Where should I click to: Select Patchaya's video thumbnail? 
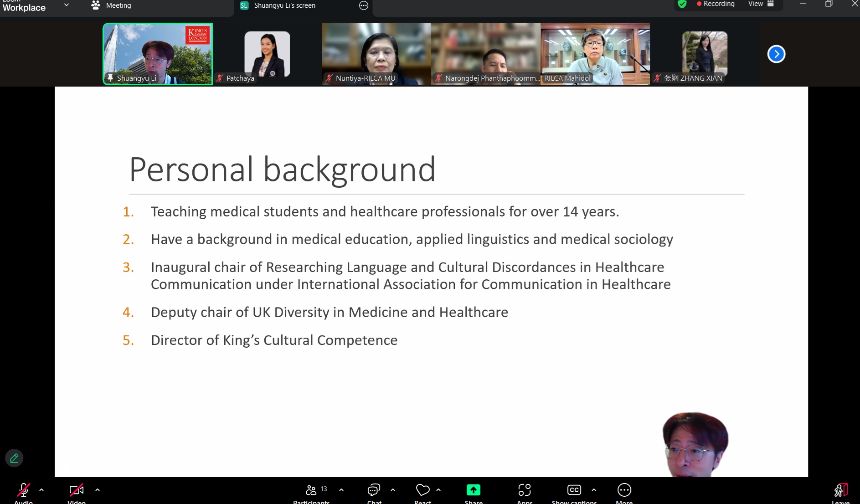click(267, 54)
